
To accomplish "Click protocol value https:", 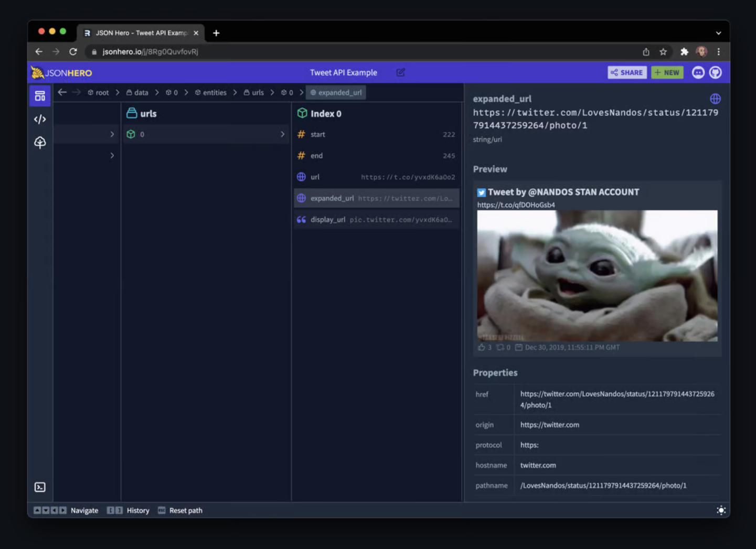I will (x=529, y=445).
